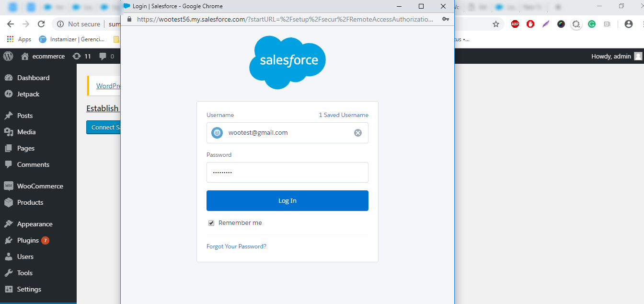Click the Tools wrench icon
Viewport: 644px width, 304px height.
pyautogui.click(x=8, y=273)
